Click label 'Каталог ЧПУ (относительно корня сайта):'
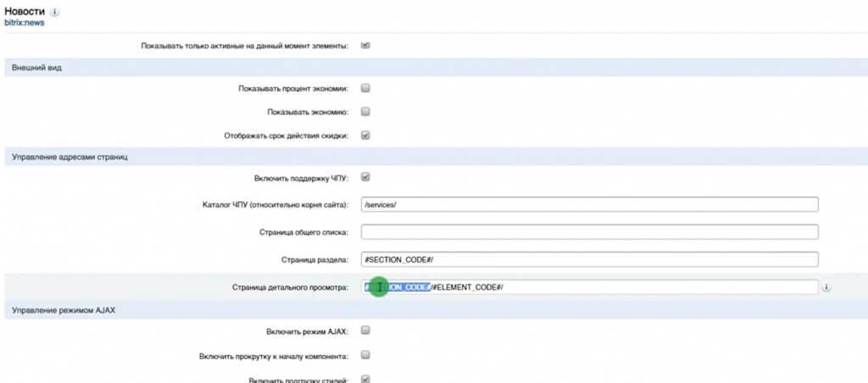The width and height of the screenshot is (868, 383). tap(275, 205)
